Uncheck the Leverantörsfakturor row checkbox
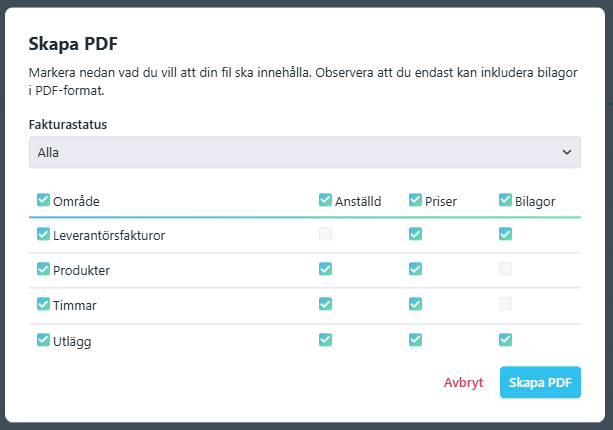Viewport: 613px width, 430px height. pos(43,234)
